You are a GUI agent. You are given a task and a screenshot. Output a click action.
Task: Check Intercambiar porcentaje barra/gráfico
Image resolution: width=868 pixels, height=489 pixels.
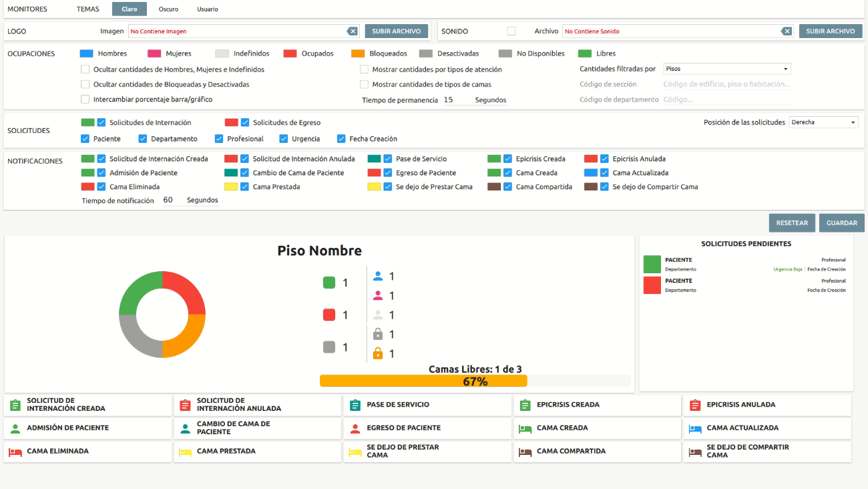[x=85, y=100]
